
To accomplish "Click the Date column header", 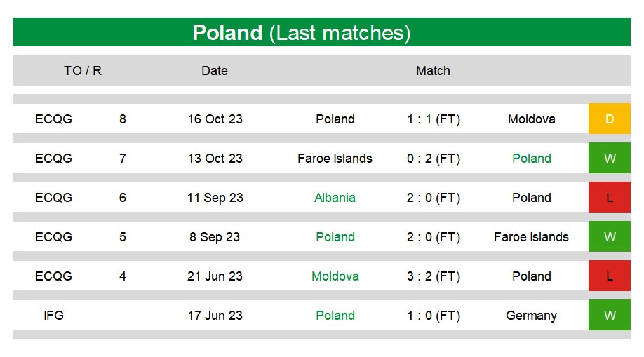I will [215, 71].
